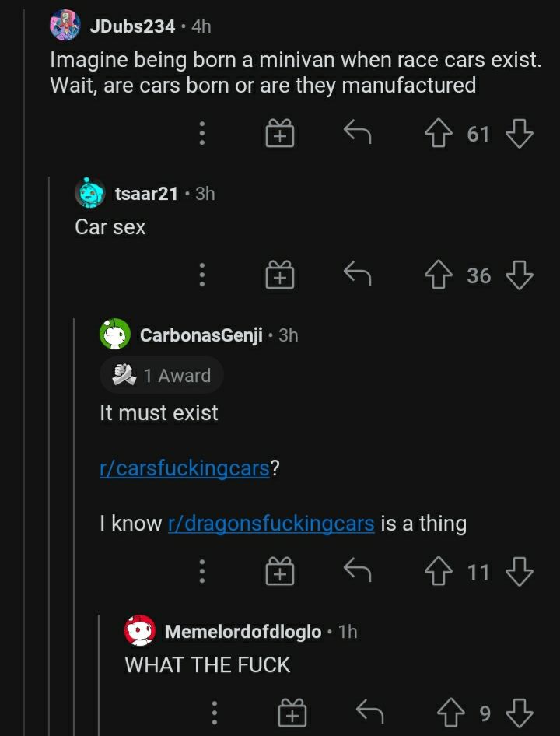Open Memelordofdloglo's username profile
560x736 pixels.
(243, 631)
